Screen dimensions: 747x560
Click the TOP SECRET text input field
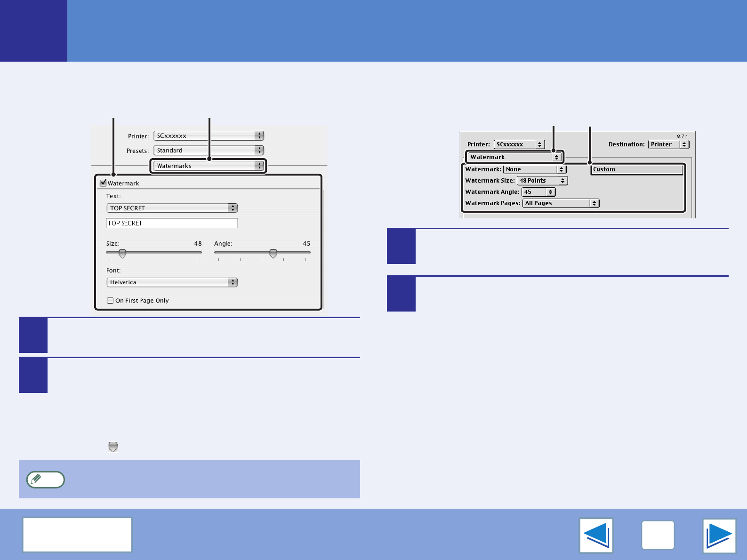[x=172, y=223]
